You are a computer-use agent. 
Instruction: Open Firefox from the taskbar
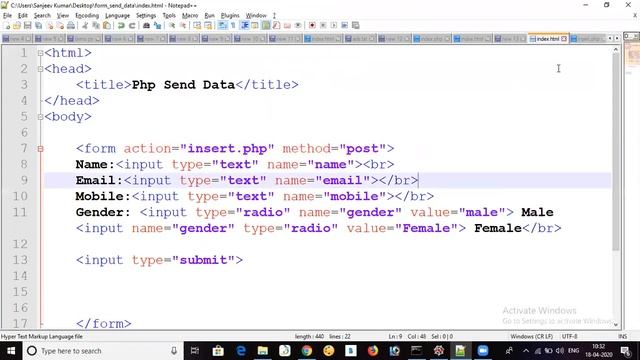click(373, 351)
